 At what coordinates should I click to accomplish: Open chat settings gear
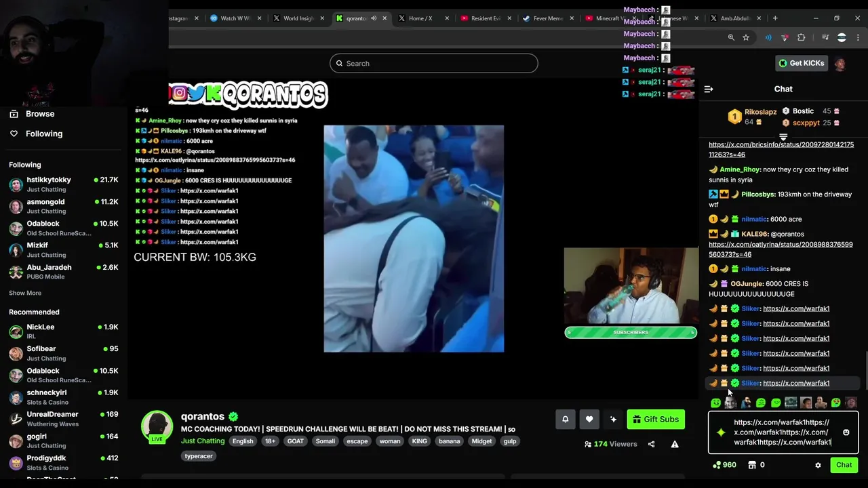click(x=818, y=465)
